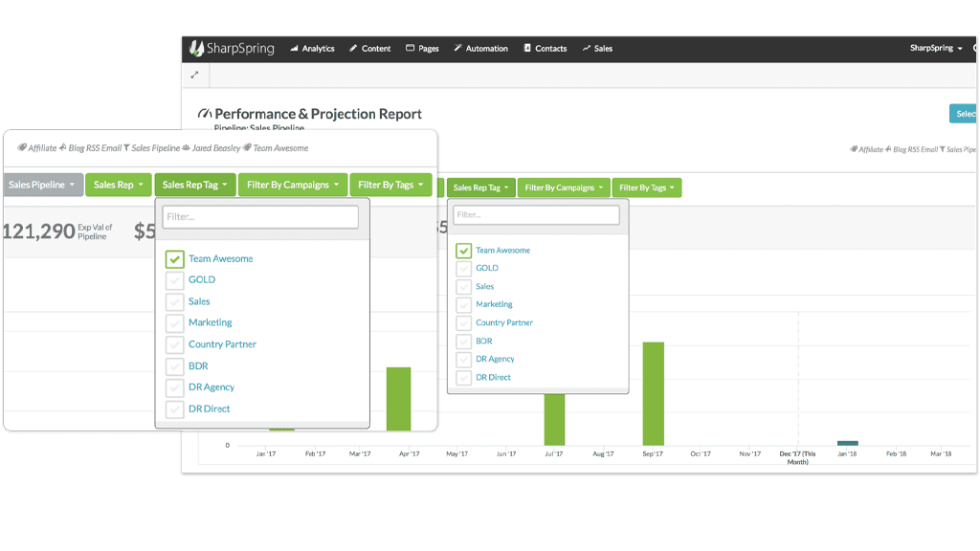Open Sales Rep dropdown in zoomed panel
The width and height of the screenshot is (980, 551).
pyautogui.click(x=118, y=185)
